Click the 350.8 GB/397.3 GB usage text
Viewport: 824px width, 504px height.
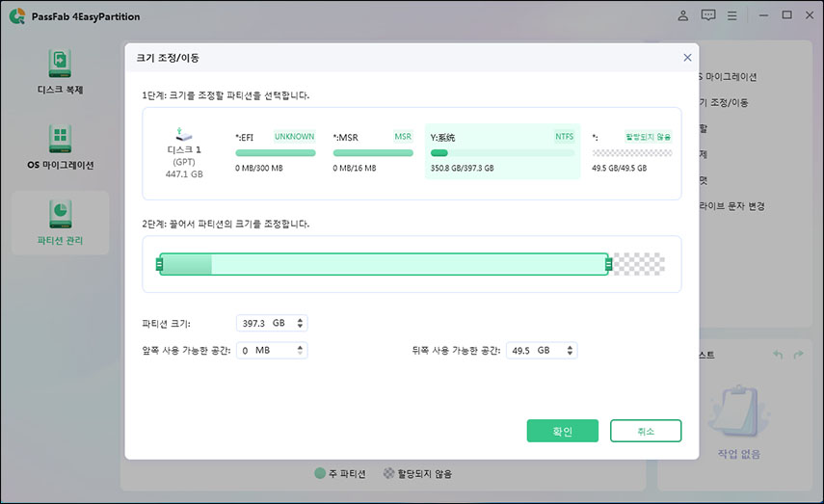point(462,169)
